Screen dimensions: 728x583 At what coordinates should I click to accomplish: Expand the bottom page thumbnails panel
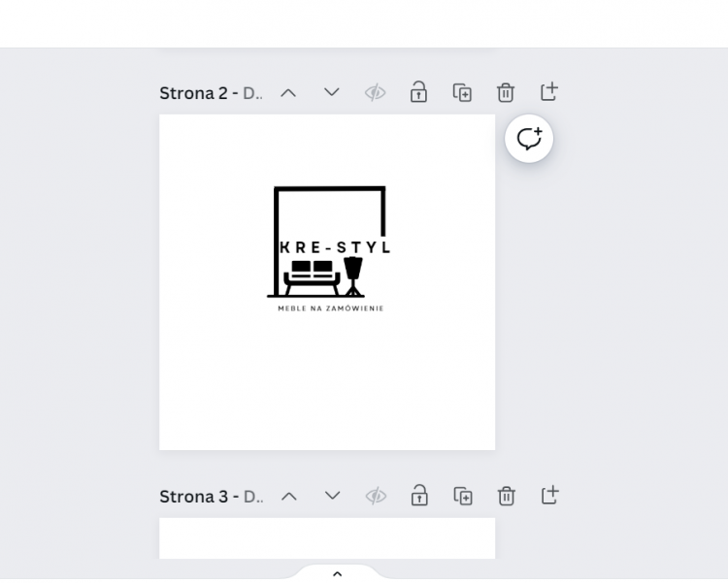[337, 573]
